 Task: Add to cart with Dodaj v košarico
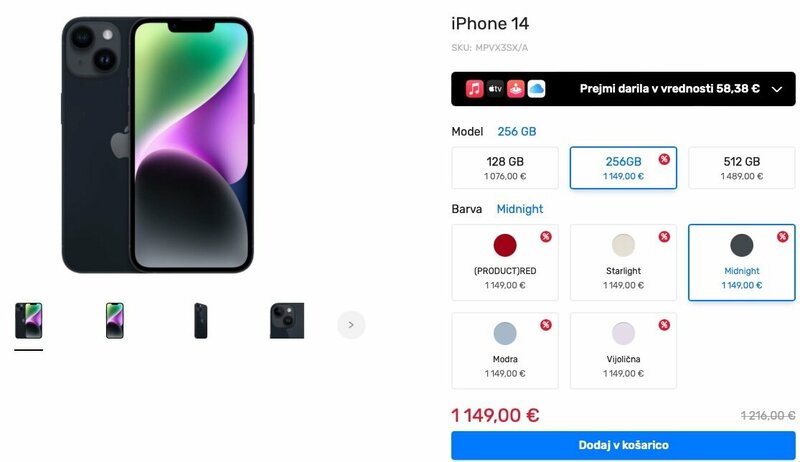pyautogui.click(x=623, y=445)
